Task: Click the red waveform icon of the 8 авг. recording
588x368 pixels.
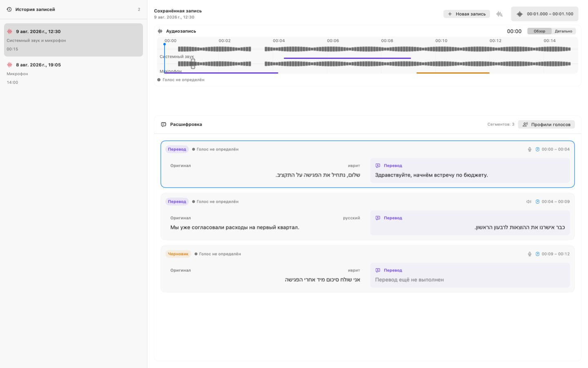Action: coord(9,65)
